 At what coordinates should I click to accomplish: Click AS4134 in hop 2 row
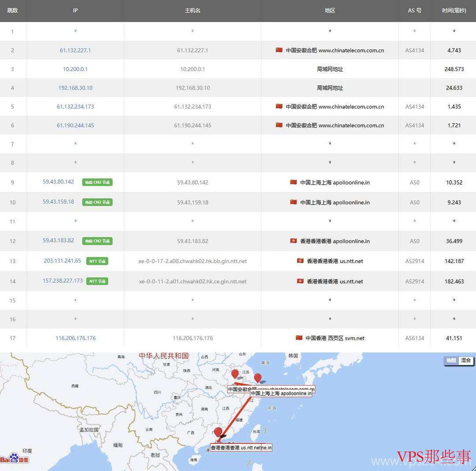(x=414, y=50)
